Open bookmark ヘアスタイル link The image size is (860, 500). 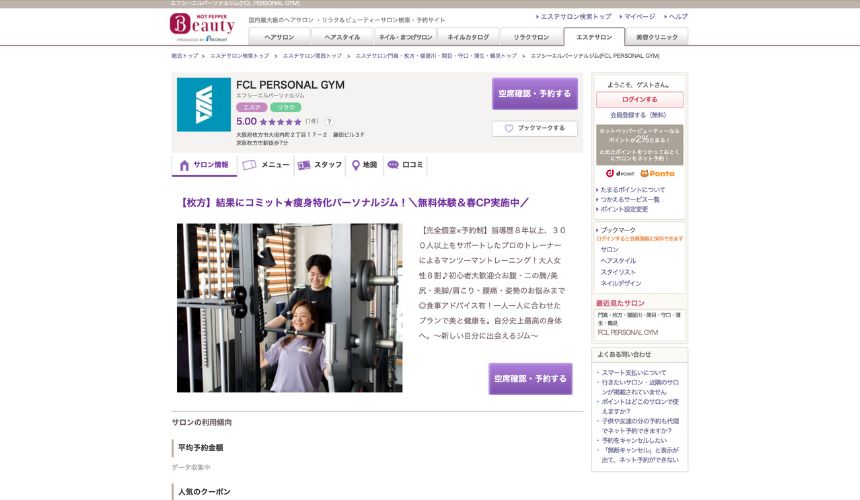(x=618, y=261)
